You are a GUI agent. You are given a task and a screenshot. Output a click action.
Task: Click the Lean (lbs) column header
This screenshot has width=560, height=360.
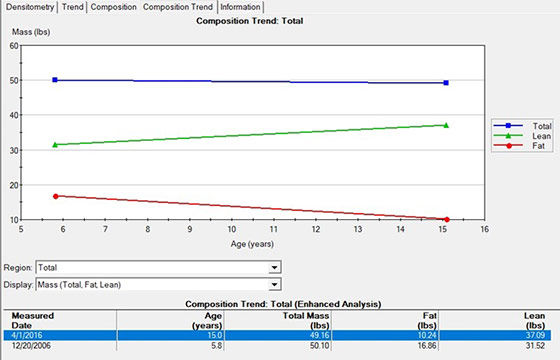pyautogui.click(x=535, y=321)
